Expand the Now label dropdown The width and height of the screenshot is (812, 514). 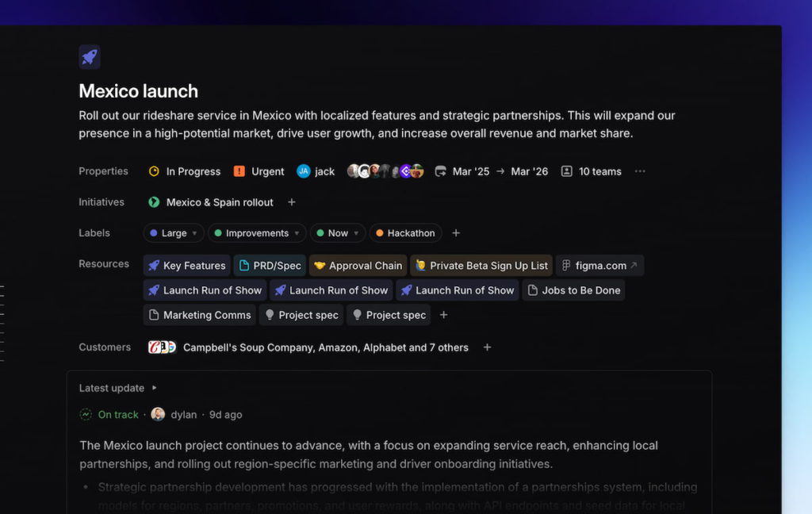coord(338,233)
